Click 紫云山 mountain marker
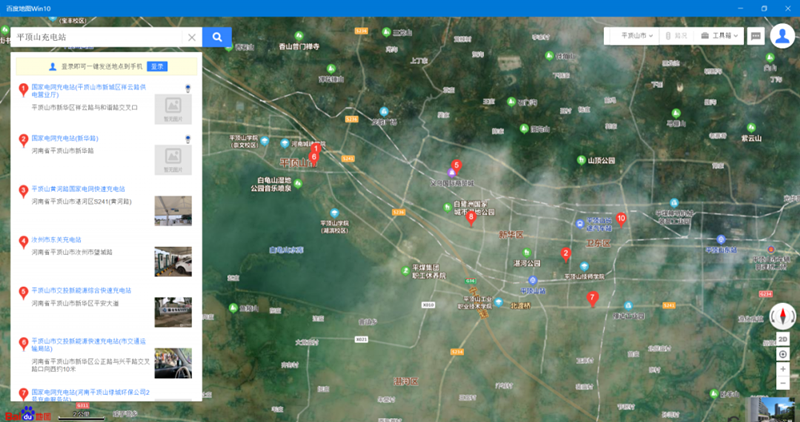The height and width of the screenshot is (422, 800). (x=751, y=128)
